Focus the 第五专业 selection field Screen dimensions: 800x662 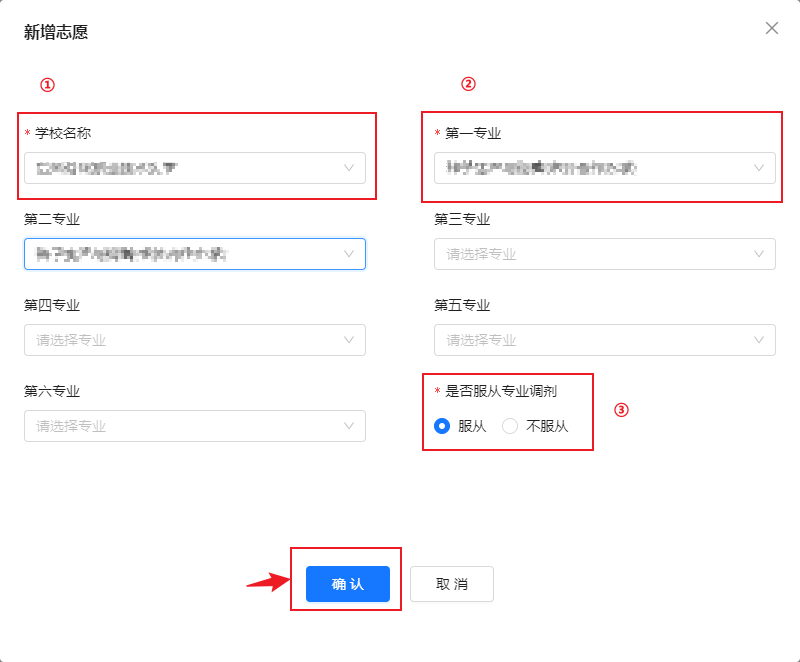[x=590, y=340]
